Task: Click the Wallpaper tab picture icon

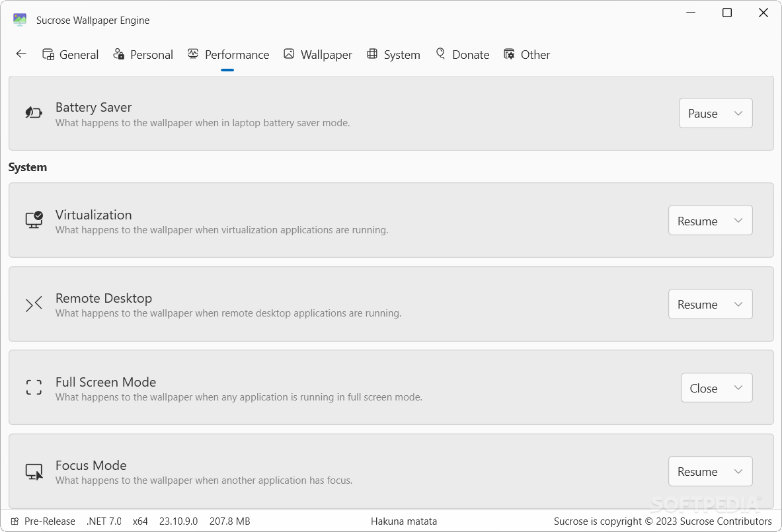Action: [x=289, y=54]
